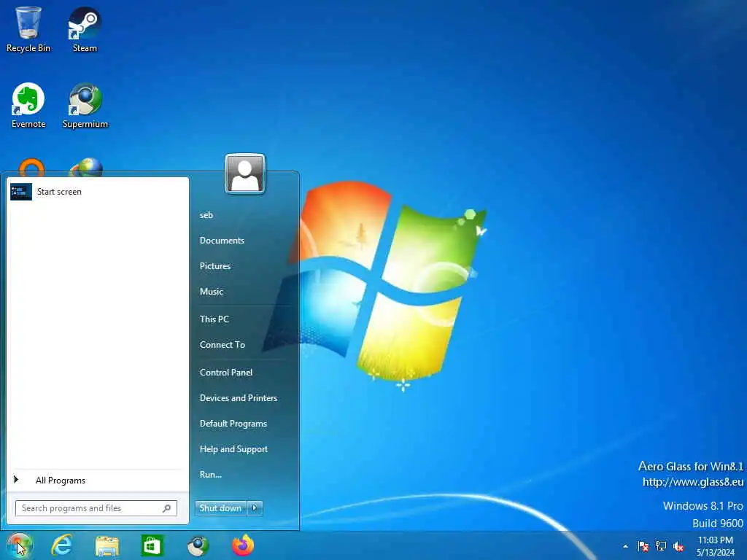Open the Start screen tile icon

tap(21, 192)
